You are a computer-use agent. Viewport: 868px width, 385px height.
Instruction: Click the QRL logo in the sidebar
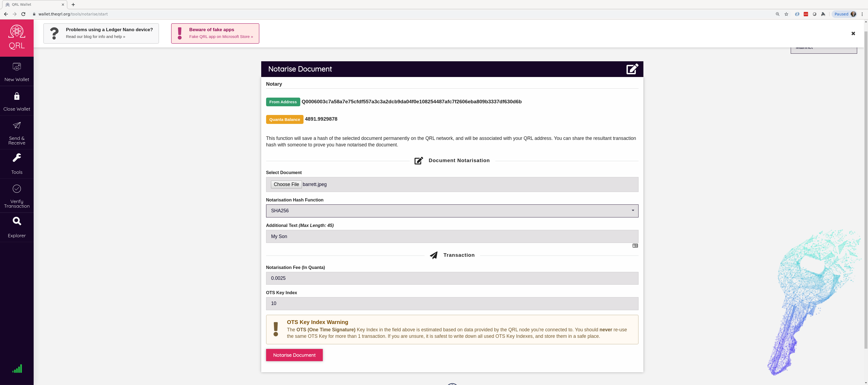click(x=17, y=37)
